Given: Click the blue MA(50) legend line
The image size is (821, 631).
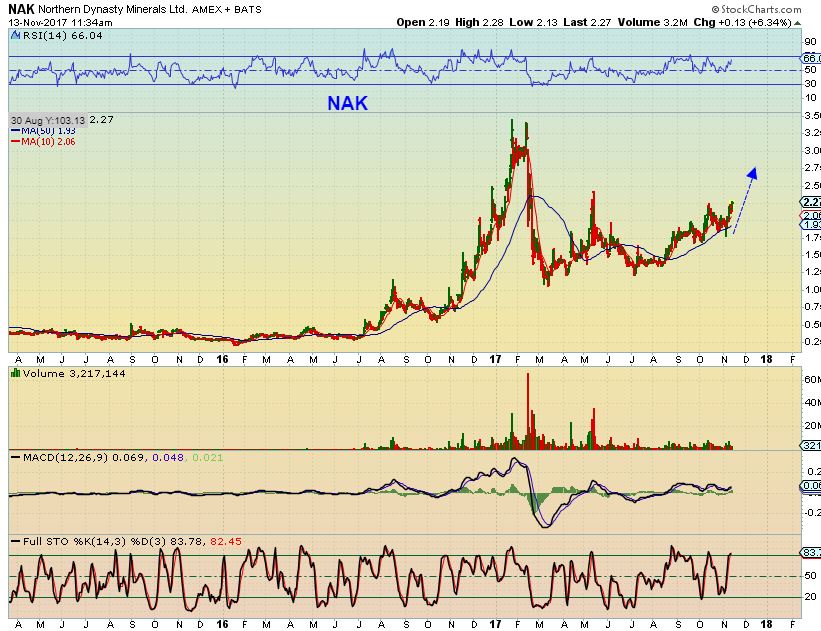Looking at the screenshot, I should coord(15,131).
